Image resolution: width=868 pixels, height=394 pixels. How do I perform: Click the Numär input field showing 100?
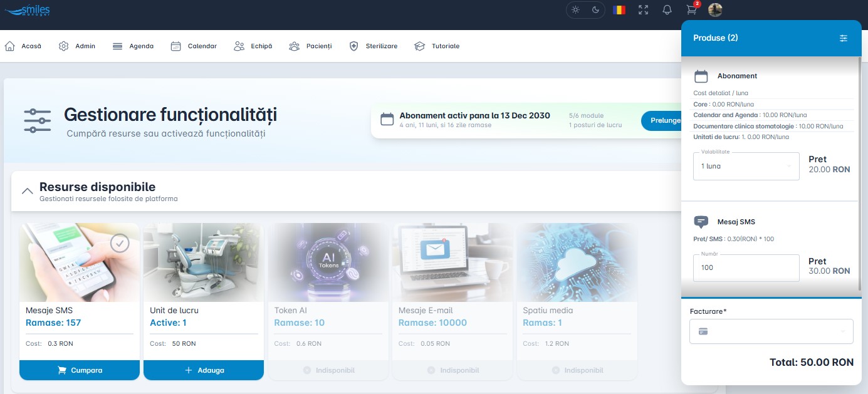tap(746, 268)
